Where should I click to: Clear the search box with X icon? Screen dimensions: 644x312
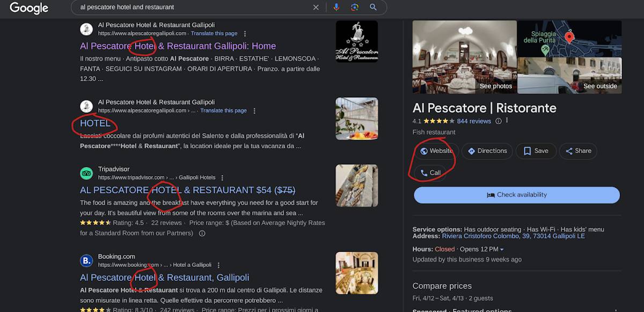[x=316, y=8]
